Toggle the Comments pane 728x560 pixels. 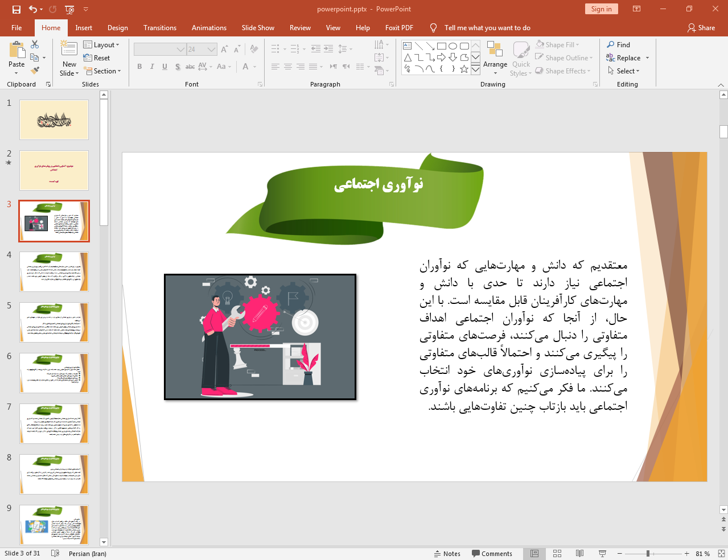point(492,553)
